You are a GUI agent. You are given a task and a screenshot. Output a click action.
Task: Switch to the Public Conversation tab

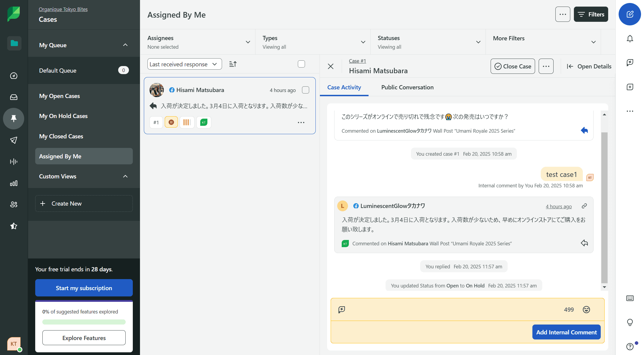click(407, 87)
